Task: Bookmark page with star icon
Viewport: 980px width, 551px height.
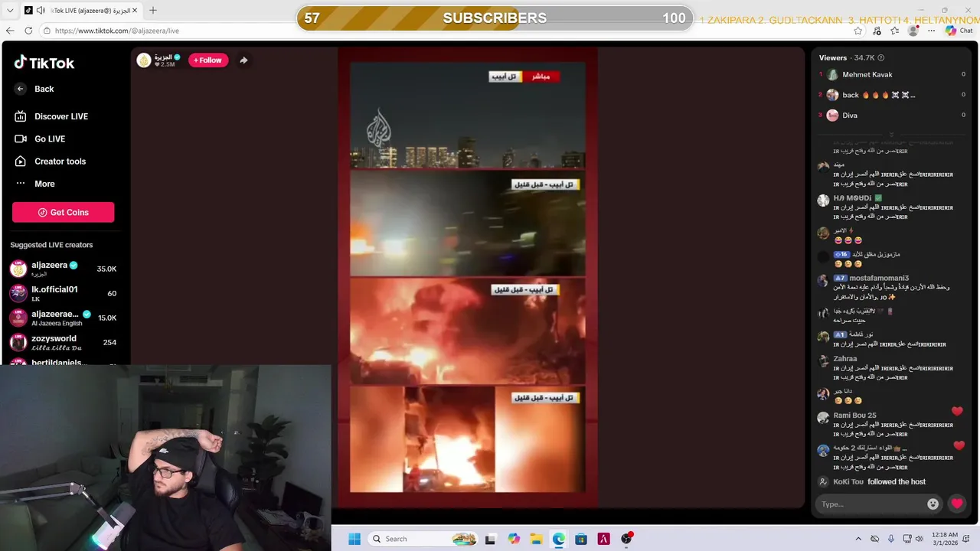Action: click(858, 31)
